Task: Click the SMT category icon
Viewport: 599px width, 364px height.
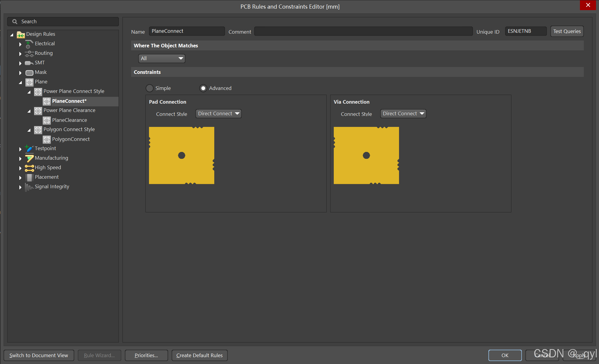Action: pos(29,63)
